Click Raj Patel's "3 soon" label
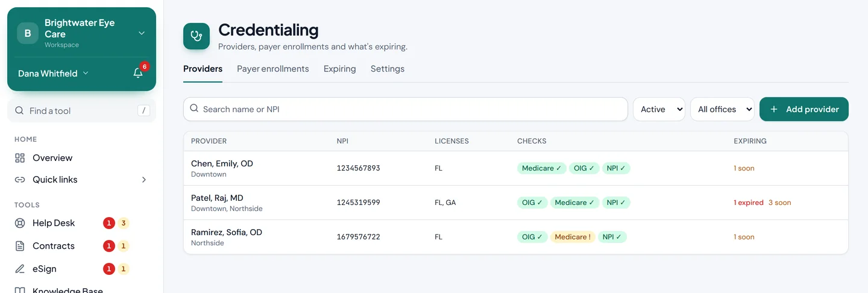868x293 pixels. [779, 203]
